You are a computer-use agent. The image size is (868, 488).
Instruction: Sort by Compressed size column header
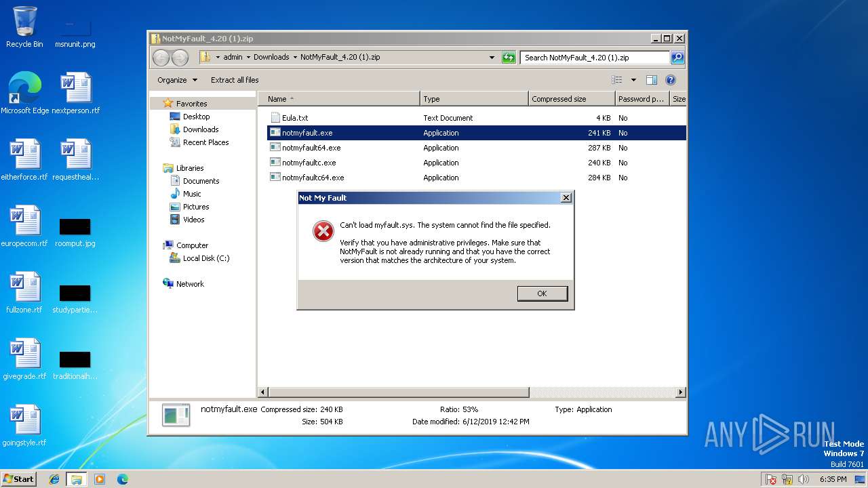572,99
